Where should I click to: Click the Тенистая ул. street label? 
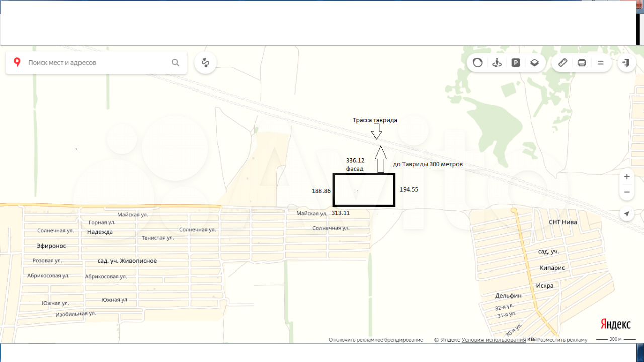(x=158, y=238)
